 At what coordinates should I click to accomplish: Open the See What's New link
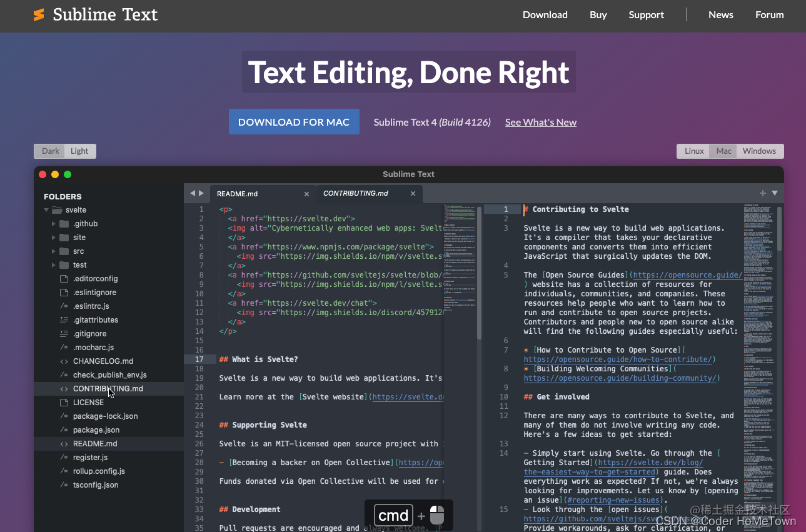pyautogui.click(x=541, y=123)
